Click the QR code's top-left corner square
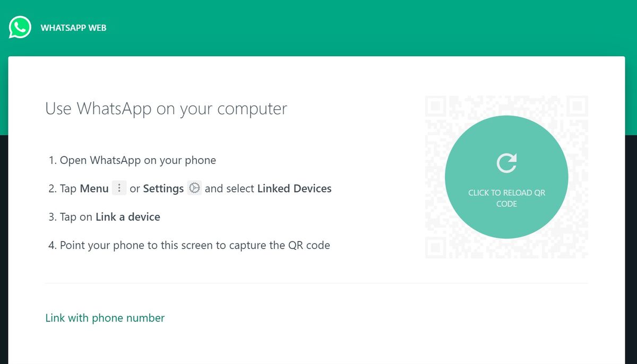This screenshot has width=637, height=364. [436, 107]
